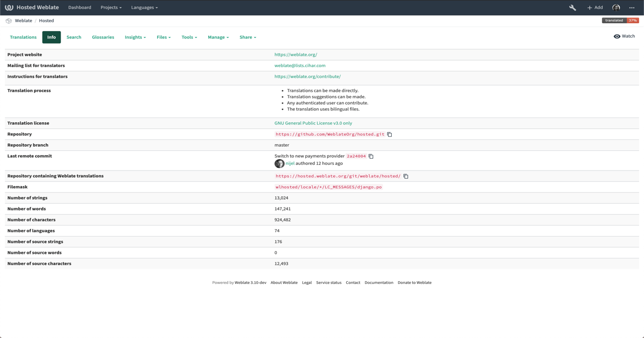Switch to the Glossaries tab
The width and height of the screenshot is (644, 338).
[103, 37]
